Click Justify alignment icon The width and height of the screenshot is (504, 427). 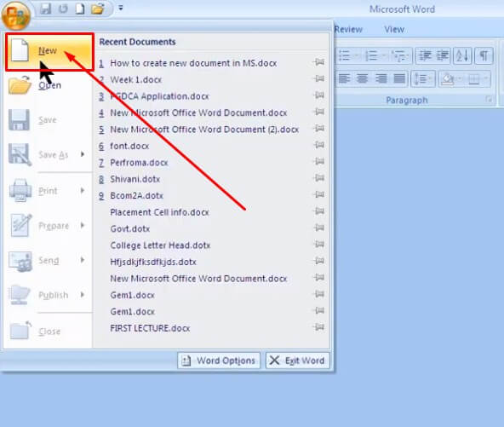coord(399,78)
